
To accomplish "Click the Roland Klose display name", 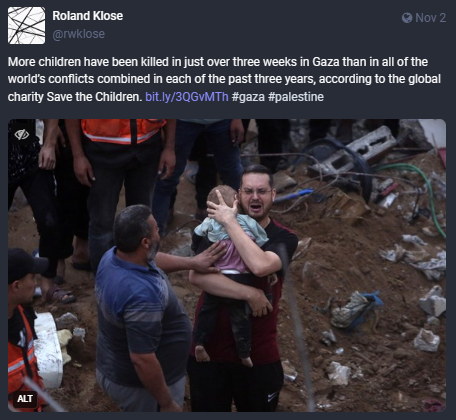I will point(88,16).
